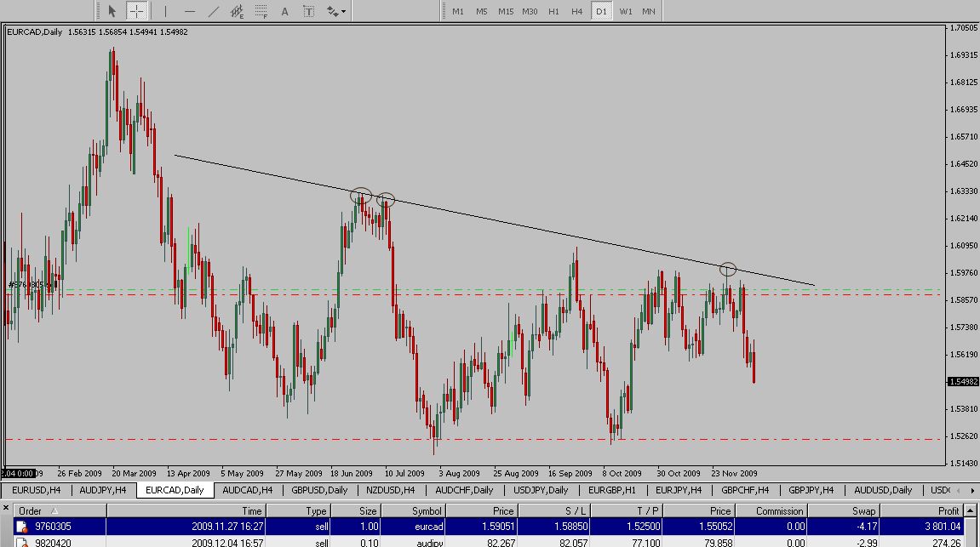This screenshot has width=980, height=547.
Task: Pick the text label tool
Action: point(308,12)
